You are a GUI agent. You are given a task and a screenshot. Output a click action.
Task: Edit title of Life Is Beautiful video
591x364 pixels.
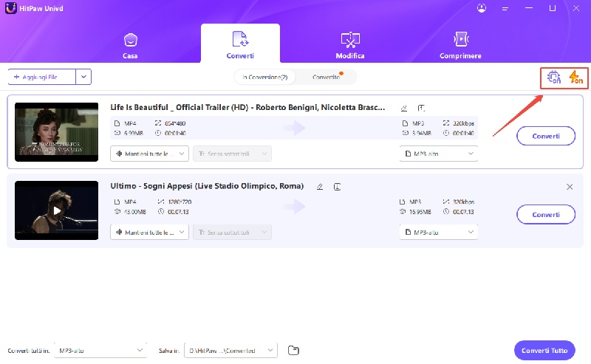(403, 108)
